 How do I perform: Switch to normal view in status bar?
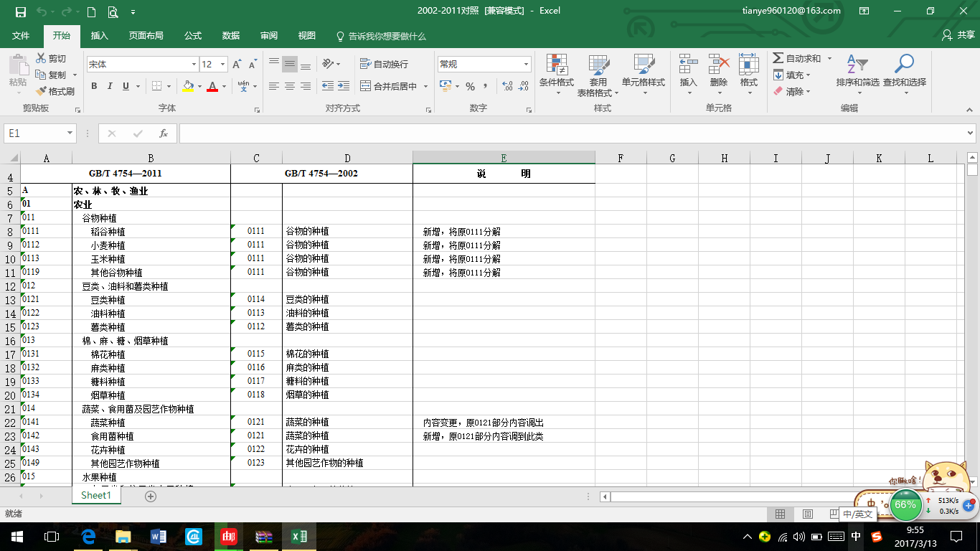click(x=780, y=514)
